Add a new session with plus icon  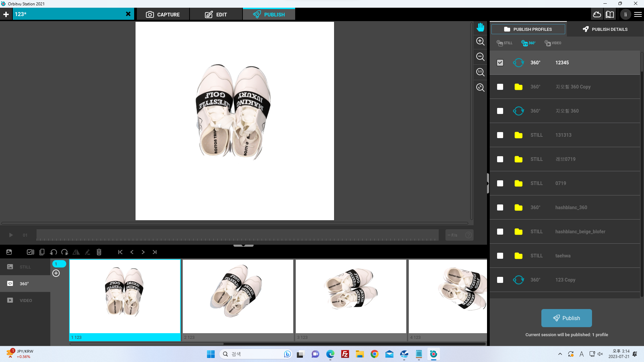coord(6,14)
